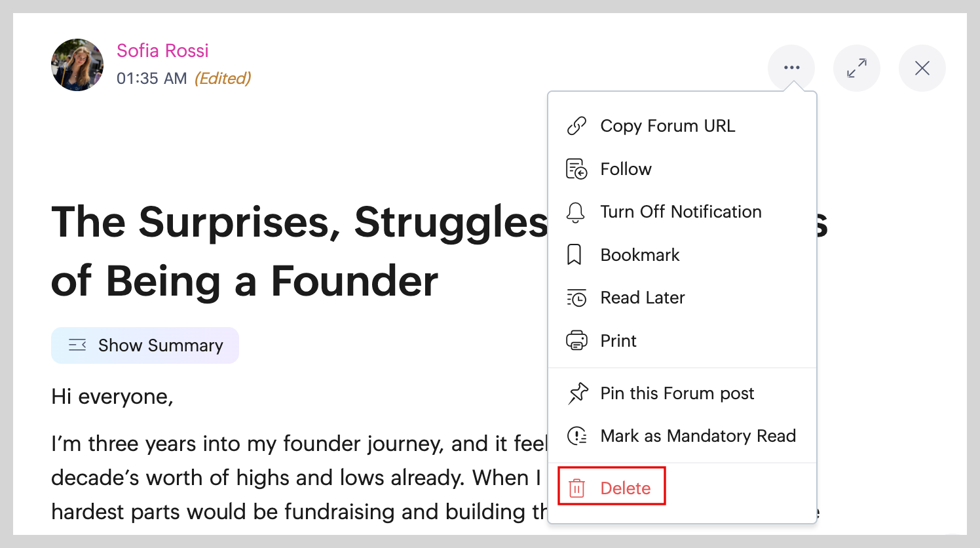Expand the post to full view

pyautogui.click(x=856, y=68)
